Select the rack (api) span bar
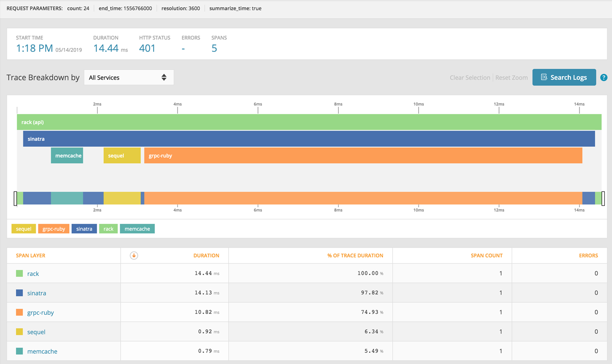The height and width of the screenshot is (364, 612). (309, 122)
